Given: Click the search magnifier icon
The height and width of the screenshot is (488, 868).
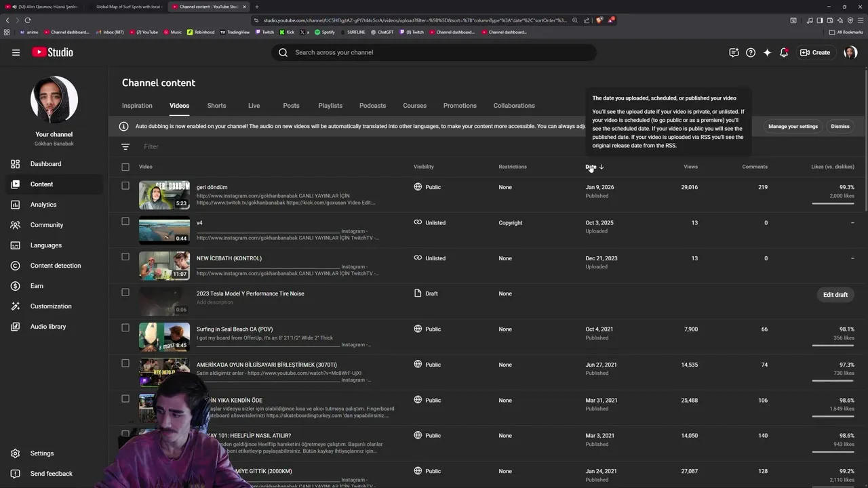Looking at the screenshot, I should 283,52.
